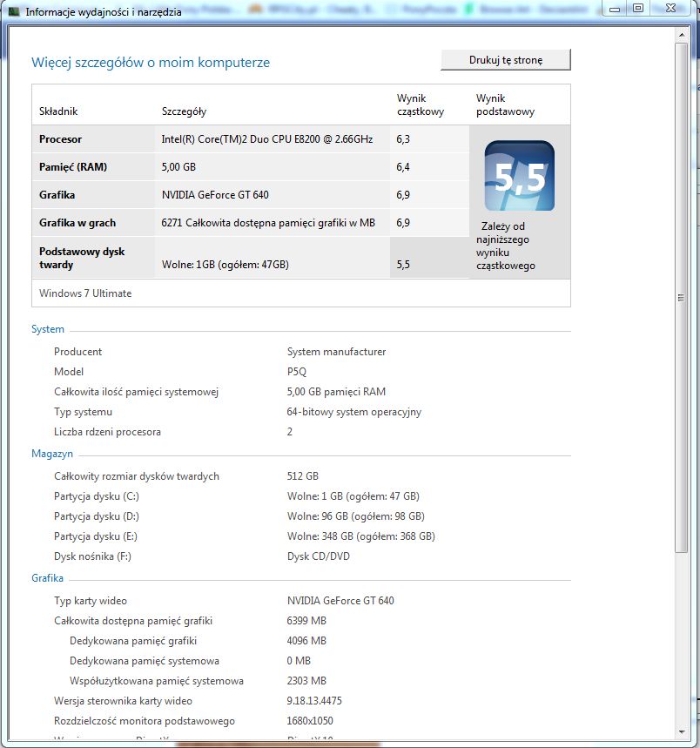
Task: Click the Magazyn section heading
Action: [x=52, y=454]
